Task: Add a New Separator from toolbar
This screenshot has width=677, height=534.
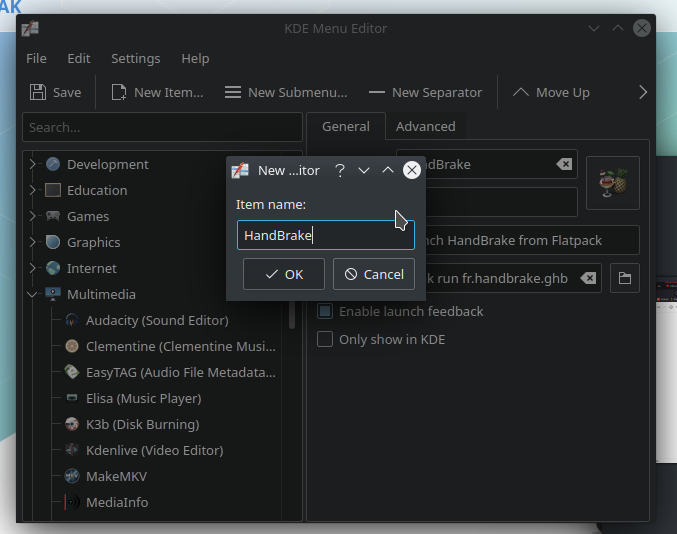Action: [x=425, y=92]
